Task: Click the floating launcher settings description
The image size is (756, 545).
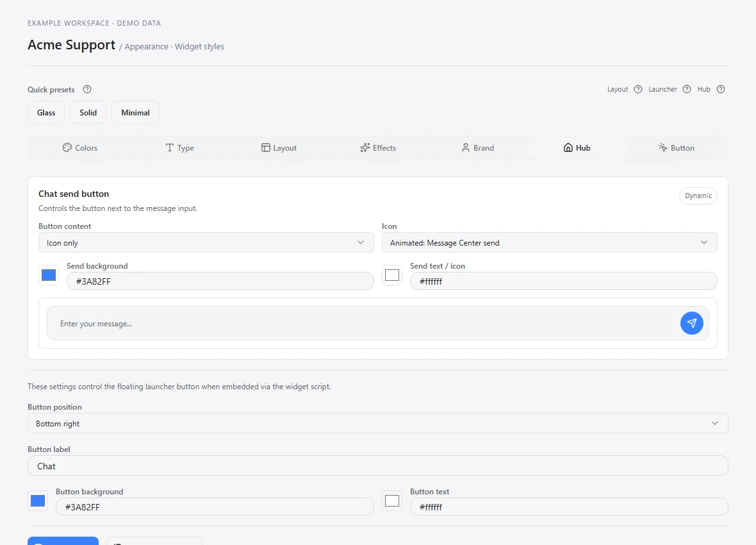Action: (179, 387)
